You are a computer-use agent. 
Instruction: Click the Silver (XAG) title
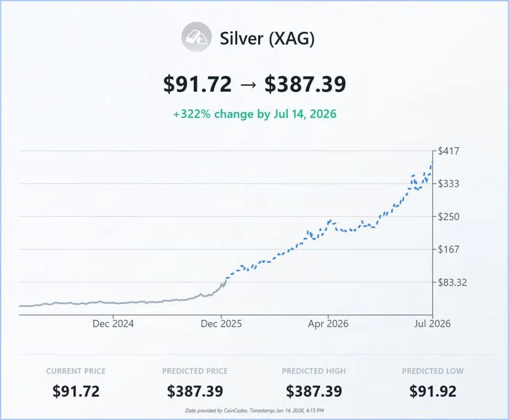267,39
